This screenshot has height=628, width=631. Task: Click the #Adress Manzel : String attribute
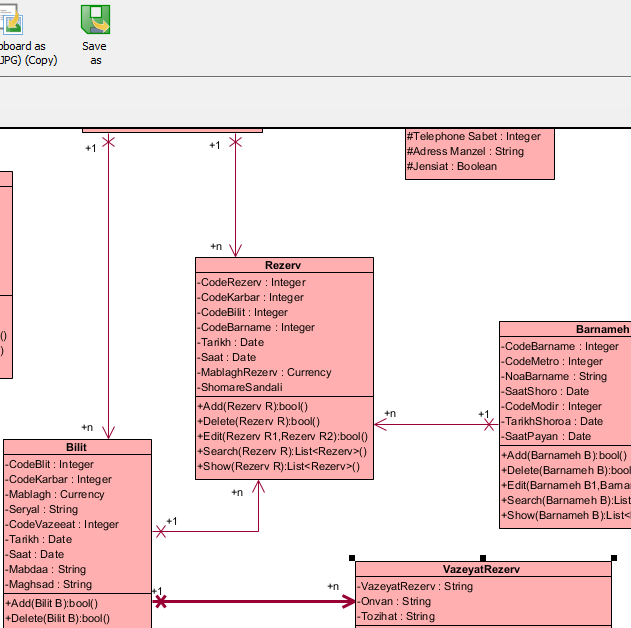point(465,151)
